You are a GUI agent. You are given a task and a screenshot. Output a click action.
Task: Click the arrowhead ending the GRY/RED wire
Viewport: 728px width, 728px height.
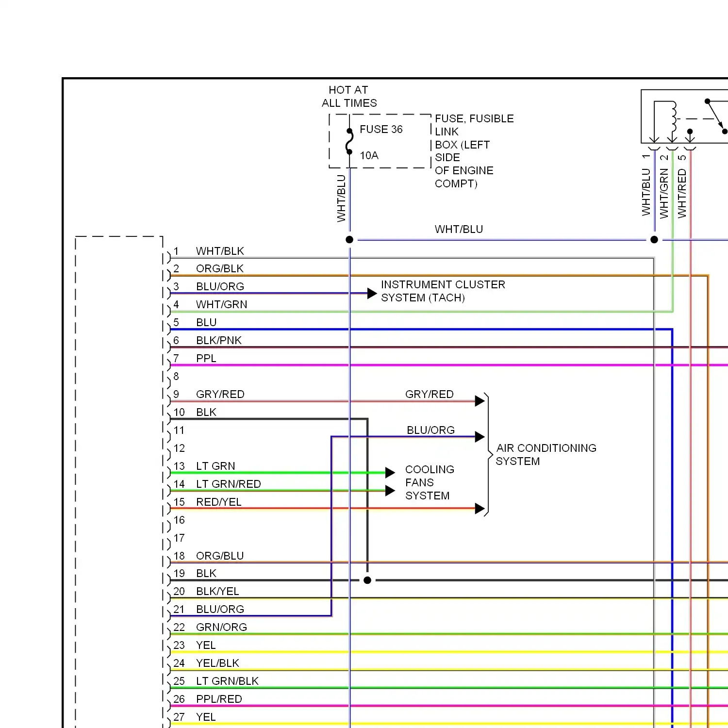coord(480,401)
